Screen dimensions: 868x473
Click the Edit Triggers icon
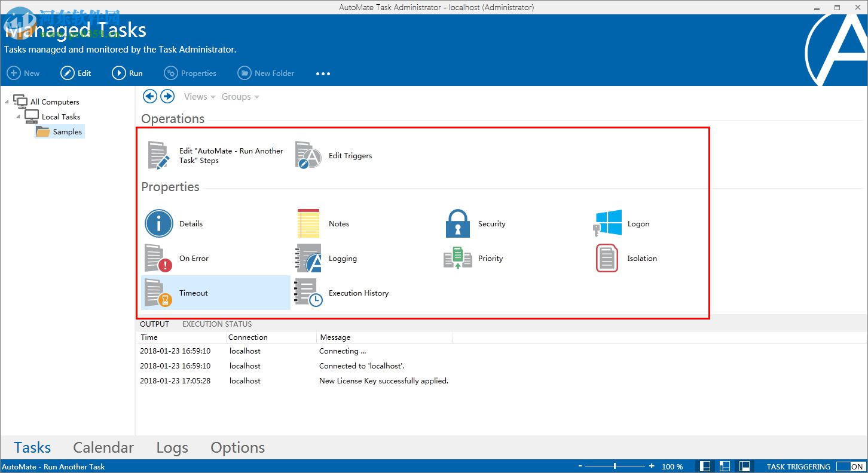[308, 156]
